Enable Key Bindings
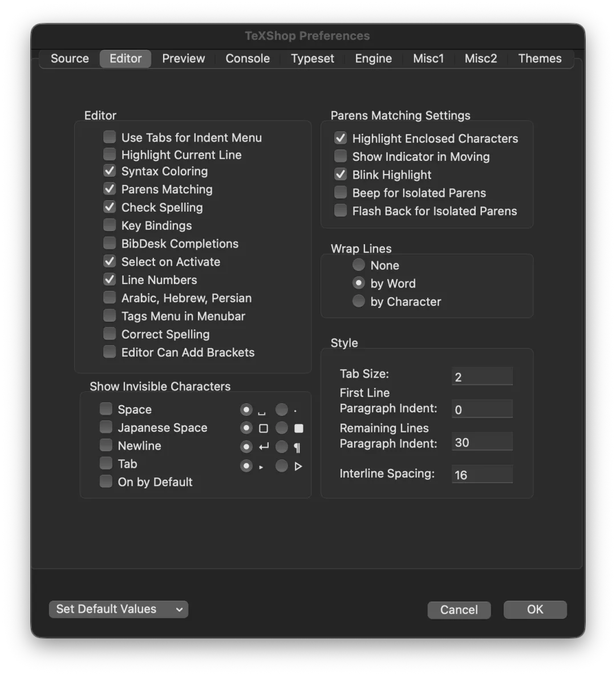The image size is (616, 676). pos(110,225)
